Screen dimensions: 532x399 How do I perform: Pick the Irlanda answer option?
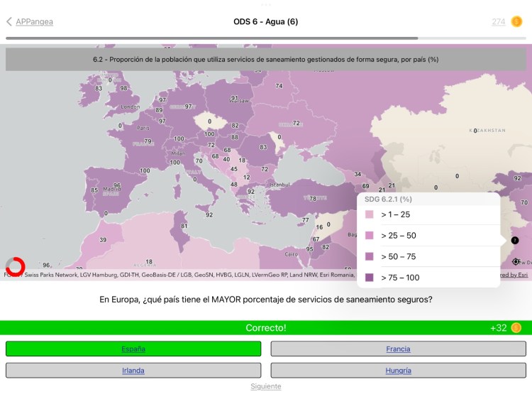pos(133,370)
